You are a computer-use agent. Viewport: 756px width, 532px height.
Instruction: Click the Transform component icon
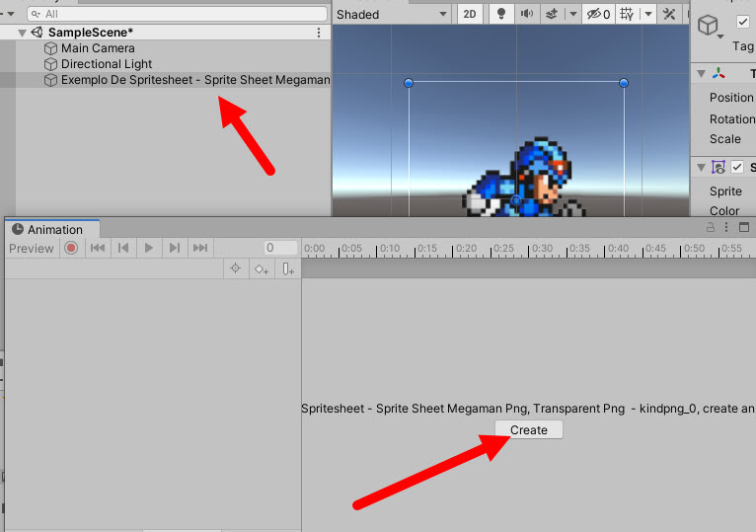pos(718,73)
